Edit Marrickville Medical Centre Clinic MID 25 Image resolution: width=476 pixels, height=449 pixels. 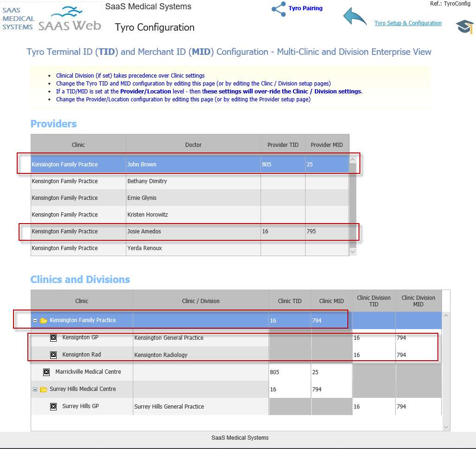click(332, 372)
